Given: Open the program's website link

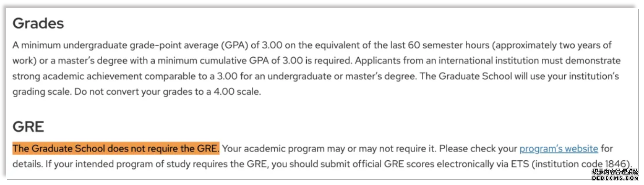Looking at the screenshot, I should tap(558, 149).
